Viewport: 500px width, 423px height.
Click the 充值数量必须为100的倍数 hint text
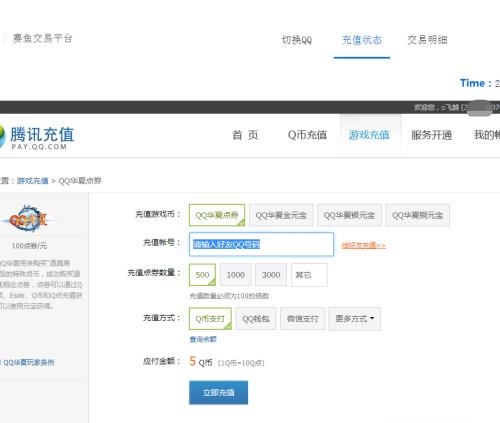tap(229, 296)
